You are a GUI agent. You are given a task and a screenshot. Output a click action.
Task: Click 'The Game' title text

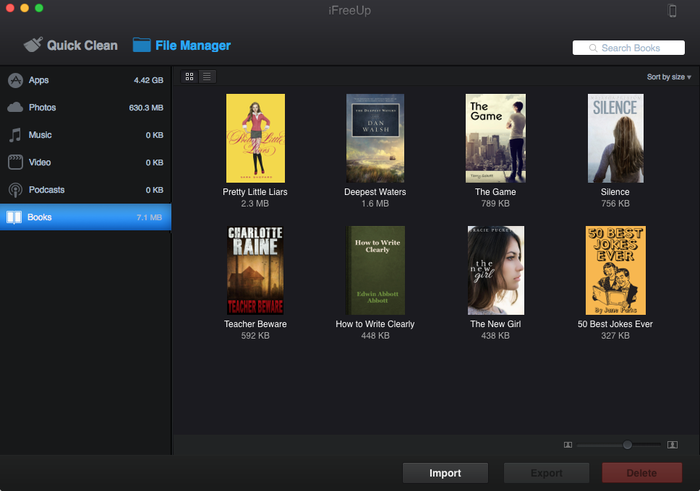coord(495,192)
